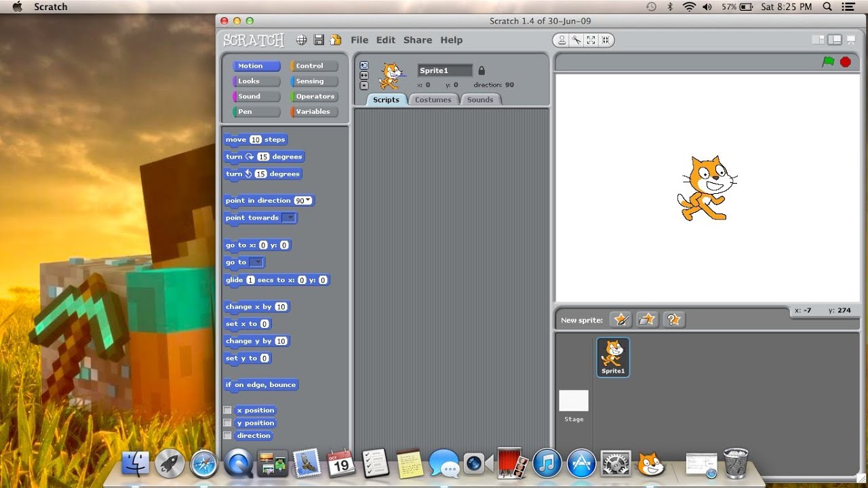The width and height of the screenshot is (868, 488).
Task: Set rotation style to left-right flip
Action: point(364,76)
